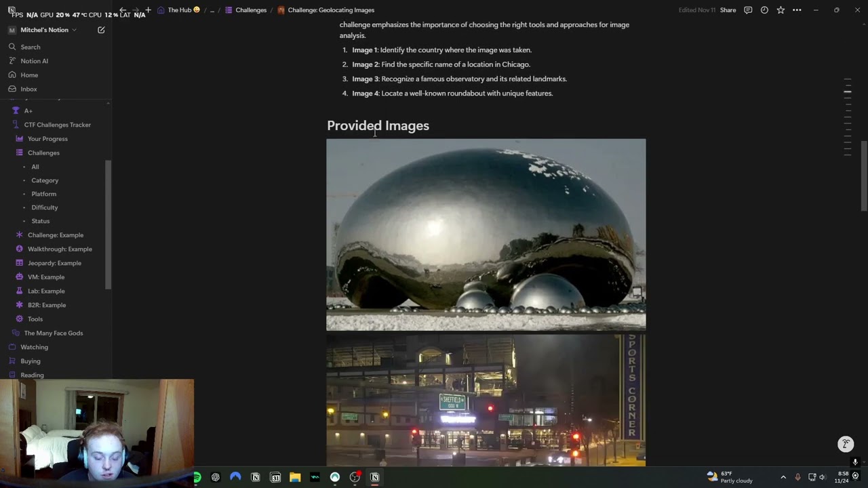Favorite this page with star icon
The image size is (868, 488).
[x=781, y=10]
